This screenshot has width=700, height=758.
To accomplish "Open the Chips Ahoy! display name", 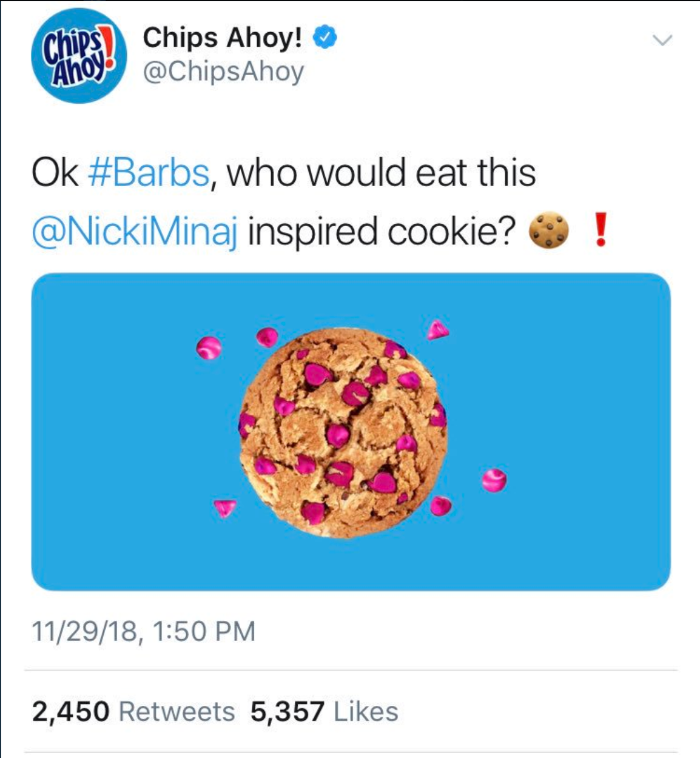I will click(x=222, y=38).
